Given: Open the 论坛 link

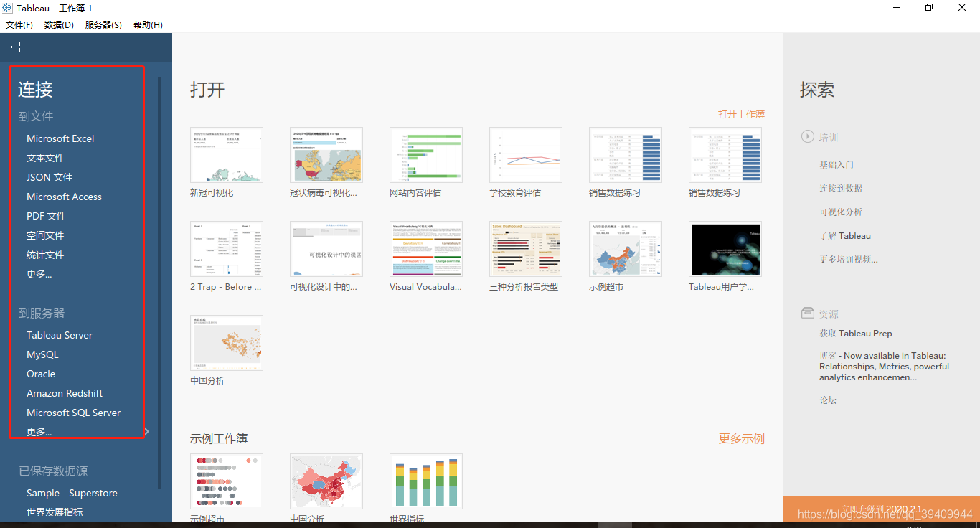Looking at the screenshot, I should (x=828, y=400).
